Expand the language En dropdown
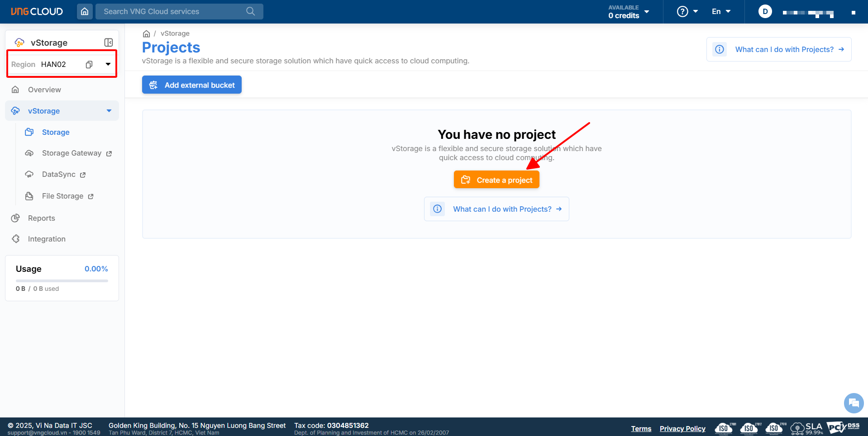This screenshot has height=436, width=868. (721, 11)
